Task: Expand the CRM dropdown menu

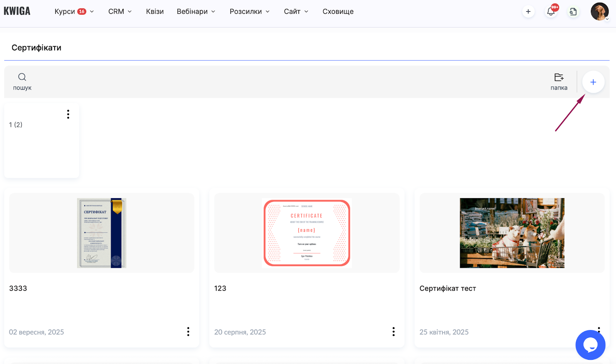Action: 120,12
